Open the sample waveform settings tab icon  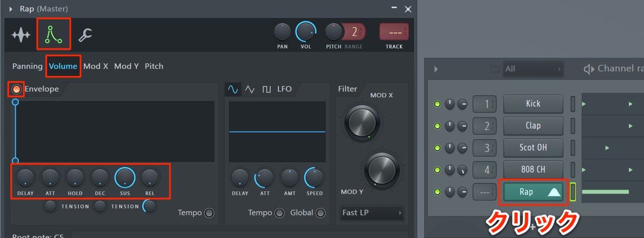pyautogui.click(x=21, y=35)
